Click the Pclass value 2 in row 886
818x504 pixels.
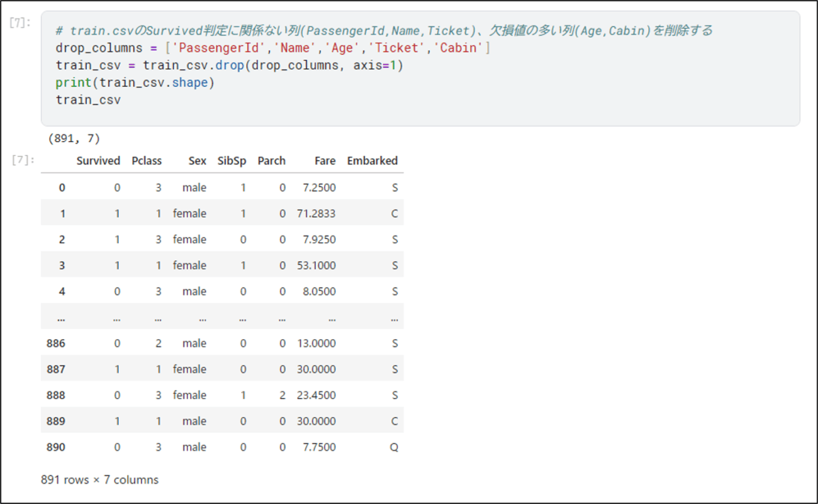159,344
